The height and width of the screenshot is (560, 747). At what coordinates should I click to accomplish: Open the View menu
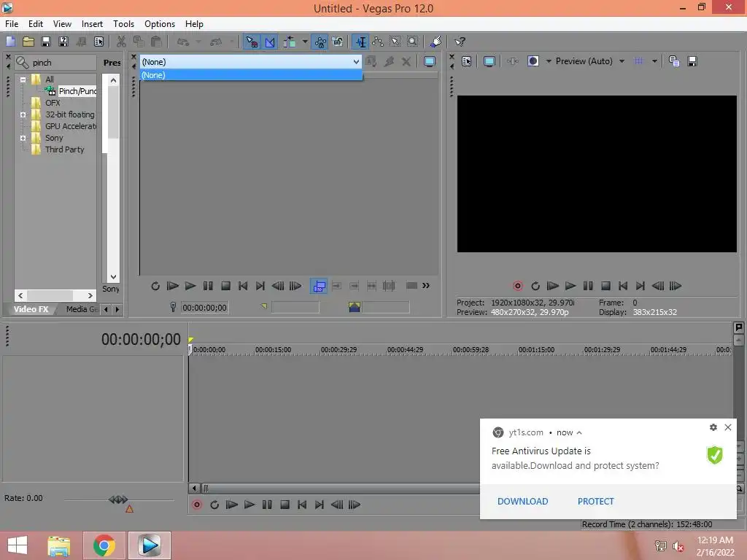[x=62, y=24]
